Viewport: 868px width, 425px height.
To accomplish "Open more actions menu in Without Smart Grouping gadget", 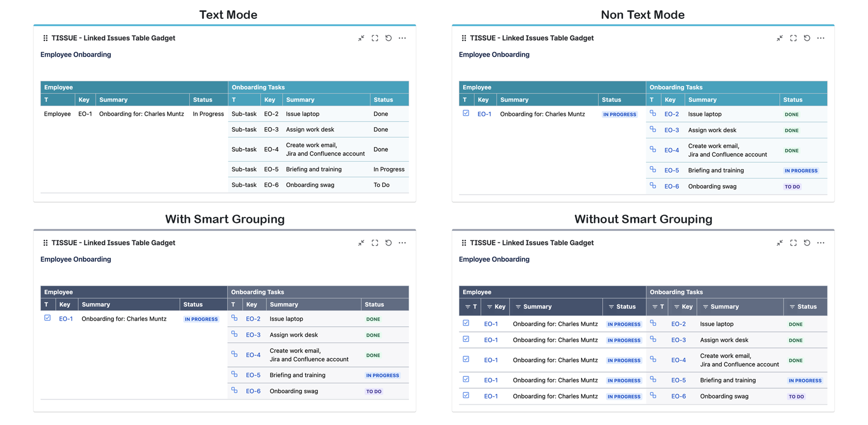I will click(x=821, y=243).
